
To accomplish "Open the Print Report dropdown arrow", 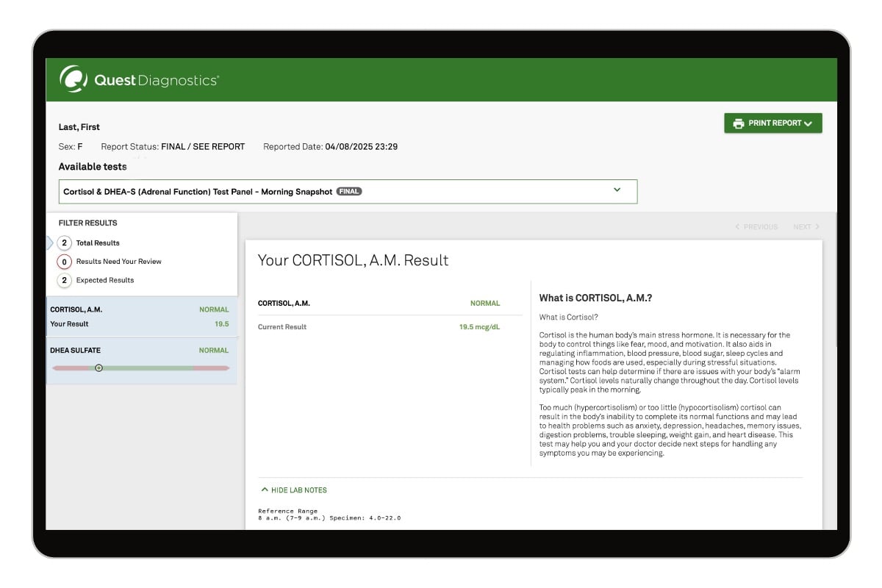I will pos(808,123).
